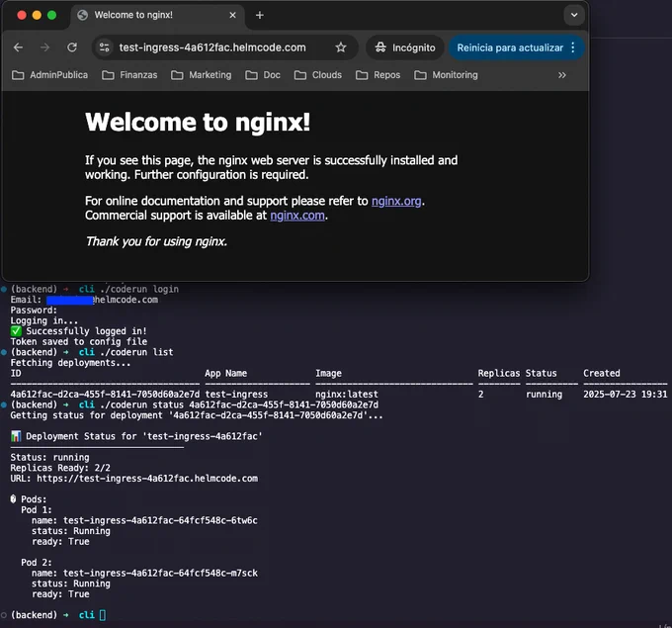Select the Welcome to nginx! tab
Image resolution: width=672 pixels, height=628 pixels.
point(156,15)
